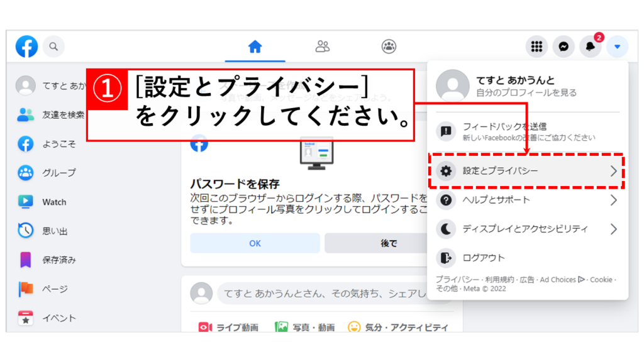Screen dimensions: 644x362
Task: Choose 気分・アクティビティ for a post
Action: pyautogui.click(x=398, y=327)
